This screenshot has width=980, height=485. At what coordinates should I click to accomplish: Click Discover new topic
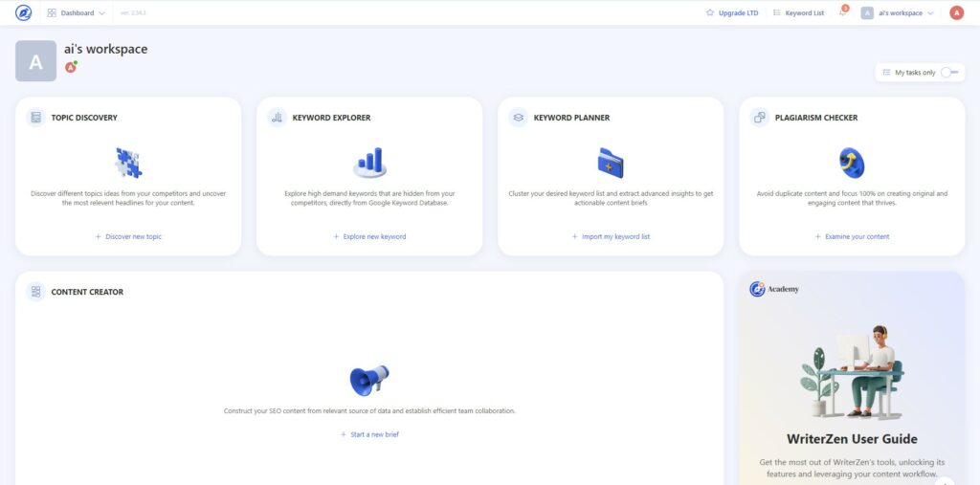pos(129,237)
